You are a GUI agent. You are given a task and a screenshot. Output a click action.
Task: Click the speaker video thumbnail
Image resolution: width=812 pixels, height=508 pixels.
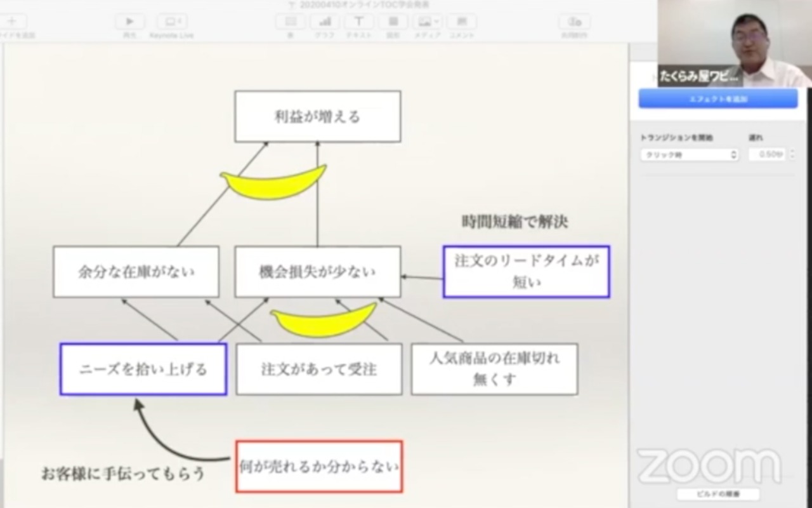click(734, 43)
